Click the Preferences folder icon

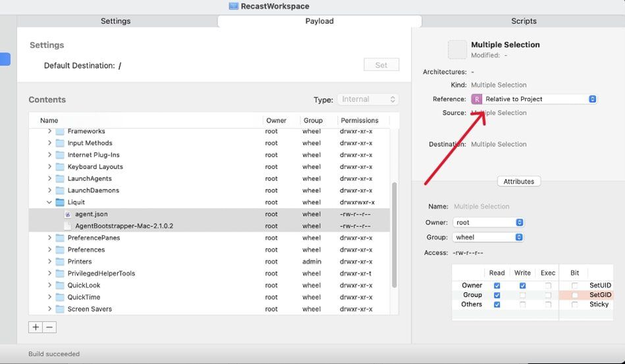tap(60, 249)
